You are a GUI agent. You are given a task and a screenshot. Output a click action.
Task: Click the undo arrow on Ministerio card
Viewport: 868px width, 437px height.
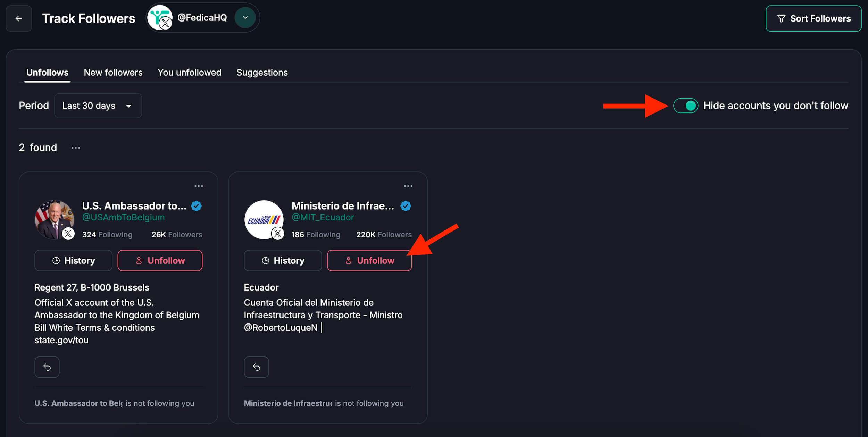(256, 367)
